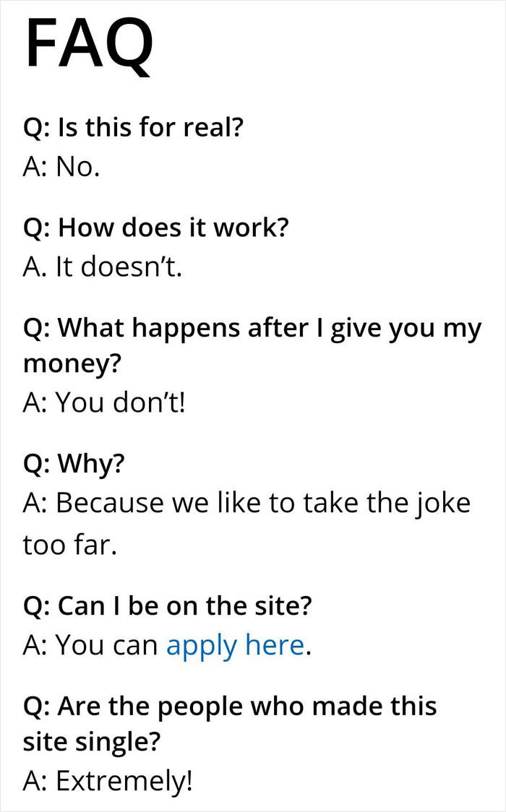Click the "What happens after I give" question line
The height and width of the screenshot is (812, 506).
(252, 328)
